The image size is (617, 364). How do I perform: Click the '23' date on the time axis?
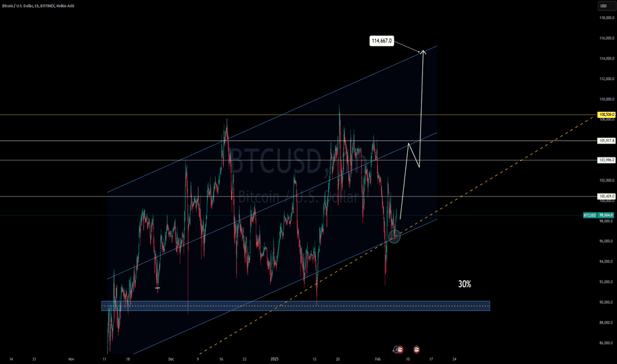(x=244, y=359)
